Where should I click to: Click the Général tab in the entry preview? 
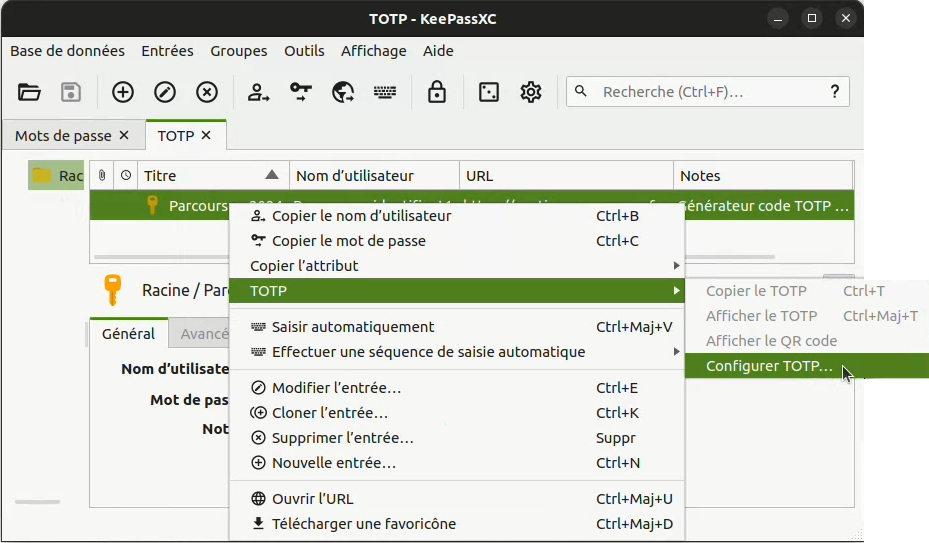(128, 334)
